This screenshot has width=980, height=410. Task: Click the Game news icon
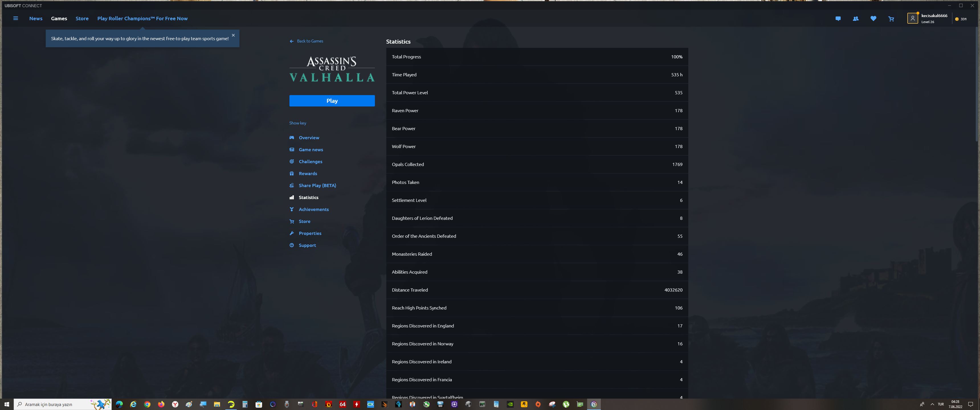pyautogui.click(x=292, y=149)
